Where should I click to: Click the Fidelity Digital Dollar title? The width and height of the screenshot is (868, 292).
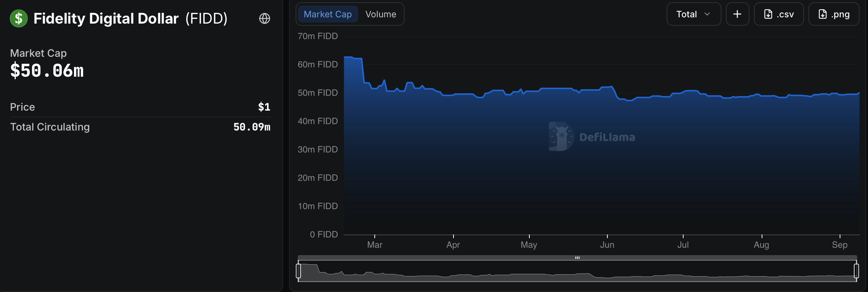[106, 18]
